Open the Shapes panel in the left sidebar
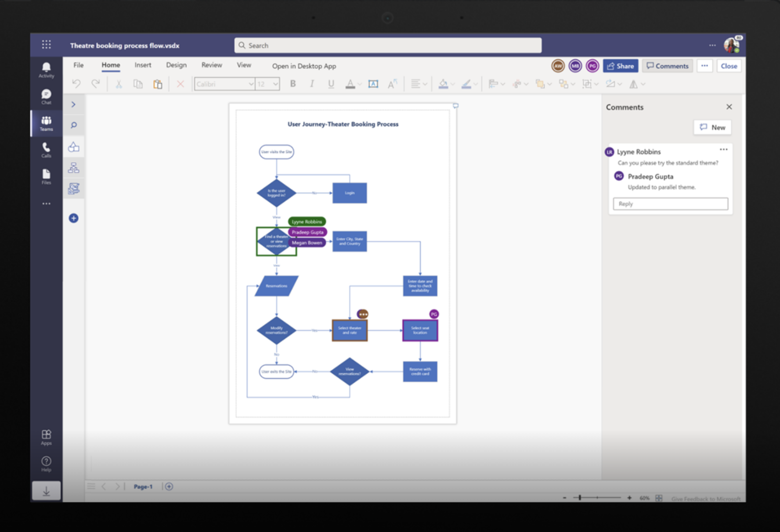Viewport: 780px width, 532px height. coord(73,147)
